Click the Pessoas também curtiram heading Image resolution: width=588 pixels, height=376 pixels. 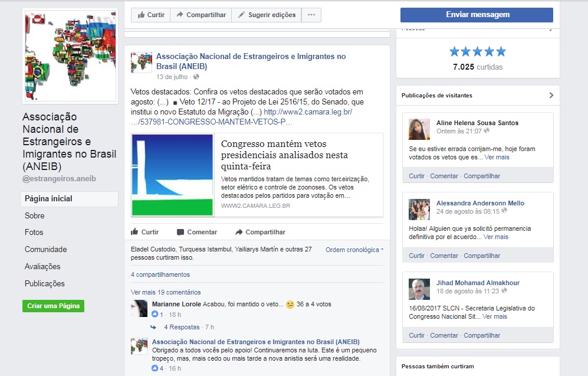coord(438,366)
